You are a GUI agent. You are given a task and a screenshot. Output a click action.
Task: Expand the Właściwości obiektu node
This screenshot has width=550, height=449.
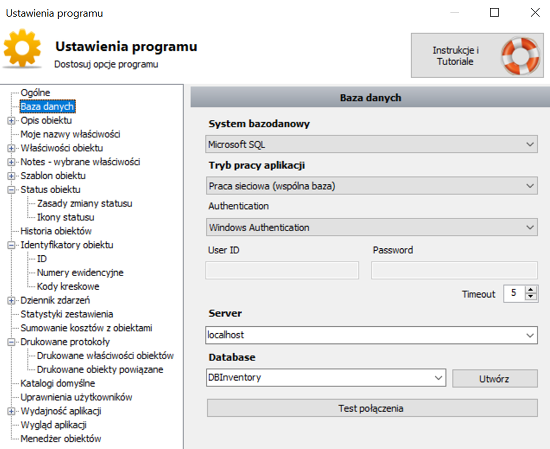point(11,148)
